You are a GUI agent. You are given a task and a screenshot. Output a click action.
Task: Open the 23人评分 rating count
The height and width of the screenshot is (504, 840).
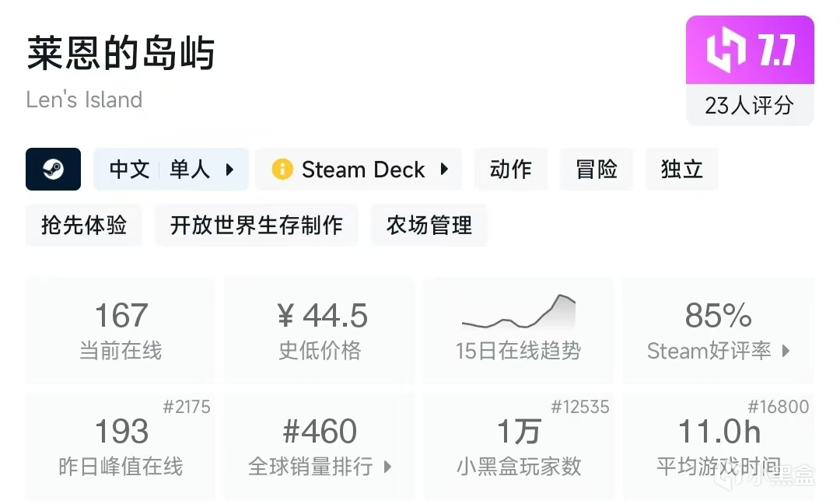749,105
